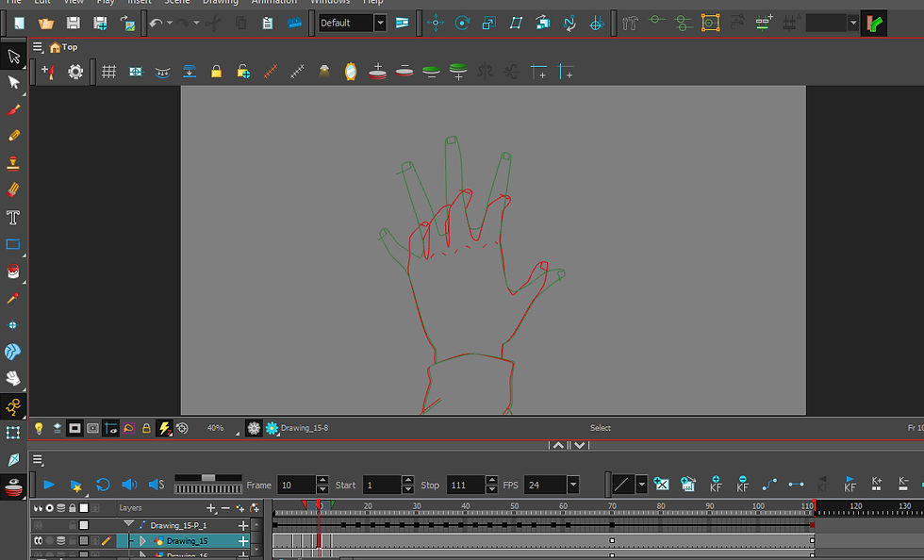This screenshot has width=924, height=560.
Task: Open the Insert menu
Action: (140, 2)
